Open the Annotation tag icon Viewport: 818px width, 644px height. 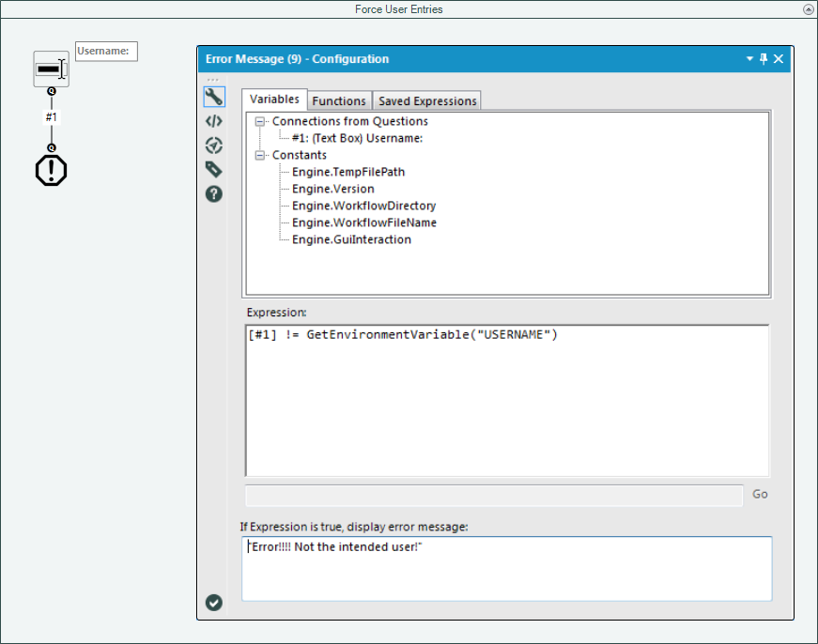214,170
